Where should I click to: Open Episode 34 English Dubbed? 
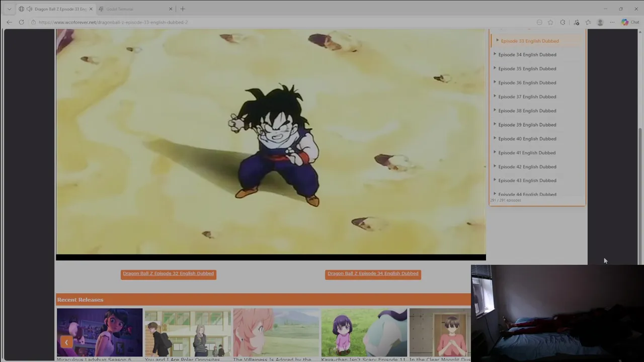click(x=527, y=55)
